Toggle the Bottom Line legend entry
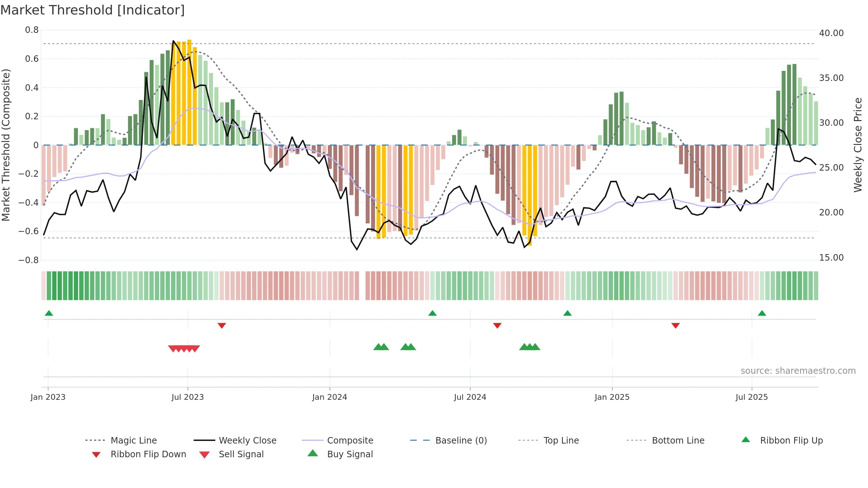 [665, 440]
